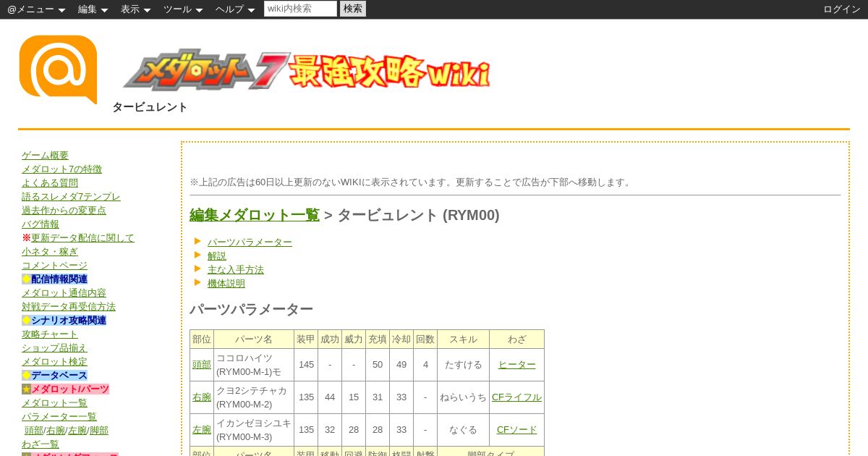868x456 pixels.
Task: Open メダロット7の特徴 sidebar link
Action: click(x=61, y=169)
